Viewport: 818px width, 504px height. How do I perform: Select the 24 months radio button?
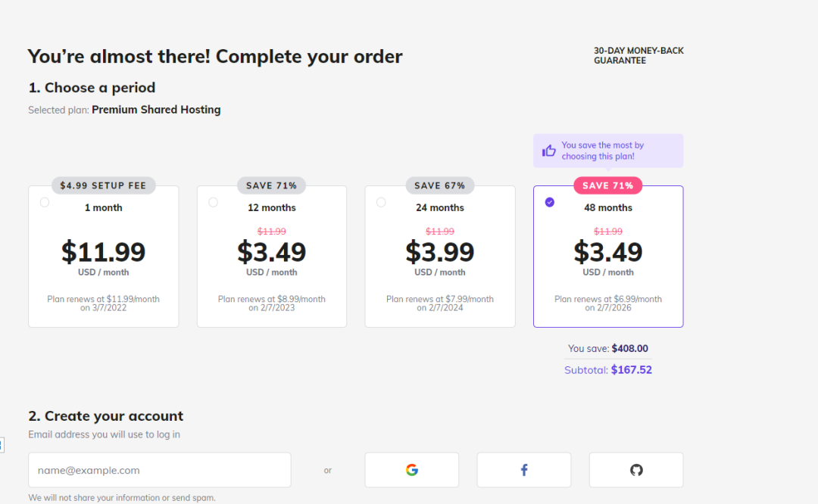[x=381, y=202]
